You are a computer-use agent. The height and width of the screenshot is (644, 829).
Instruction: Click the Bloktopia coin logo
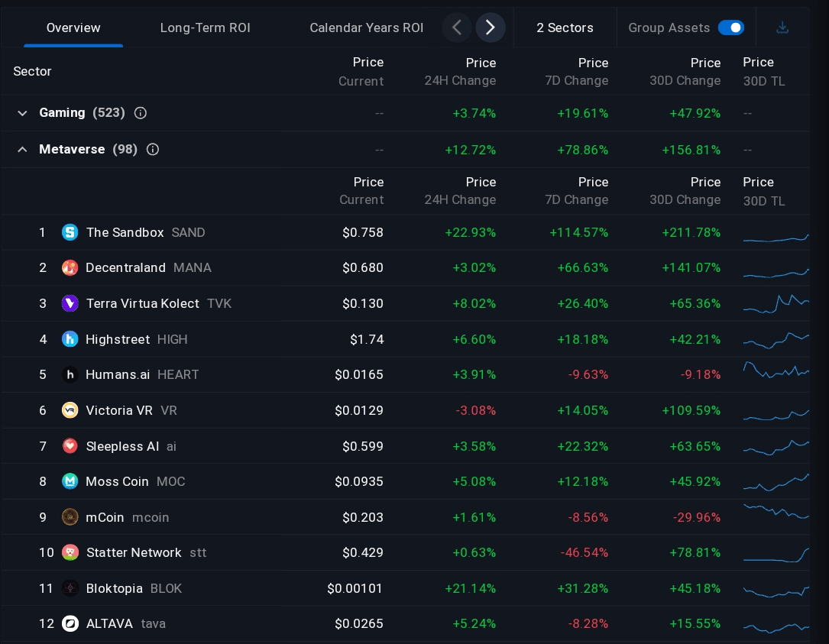70,588
